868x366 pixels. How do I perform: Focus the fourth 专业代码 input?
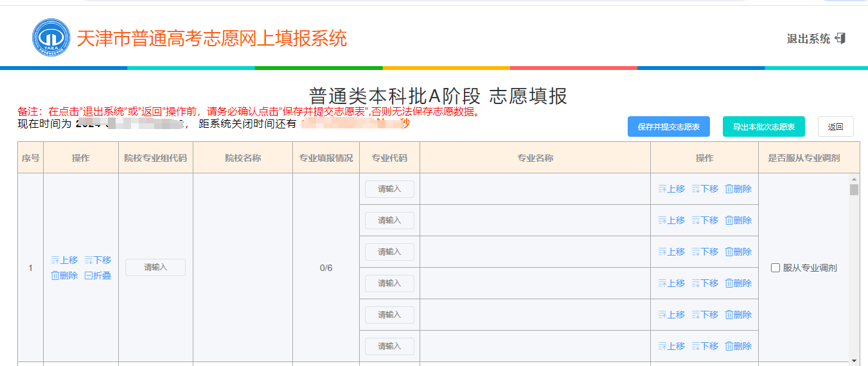point(389,283)
